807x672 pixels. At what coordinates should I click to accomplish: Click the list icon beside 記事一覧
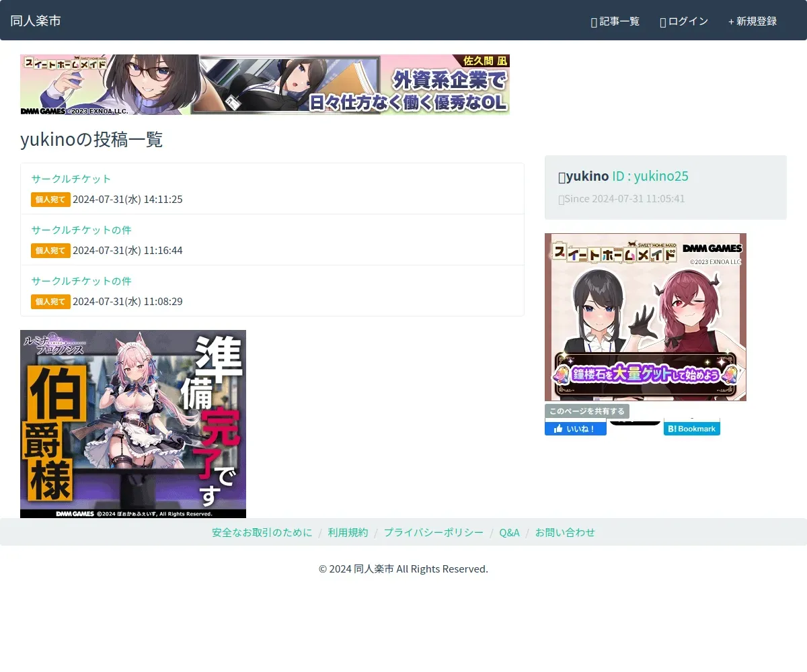594,22
